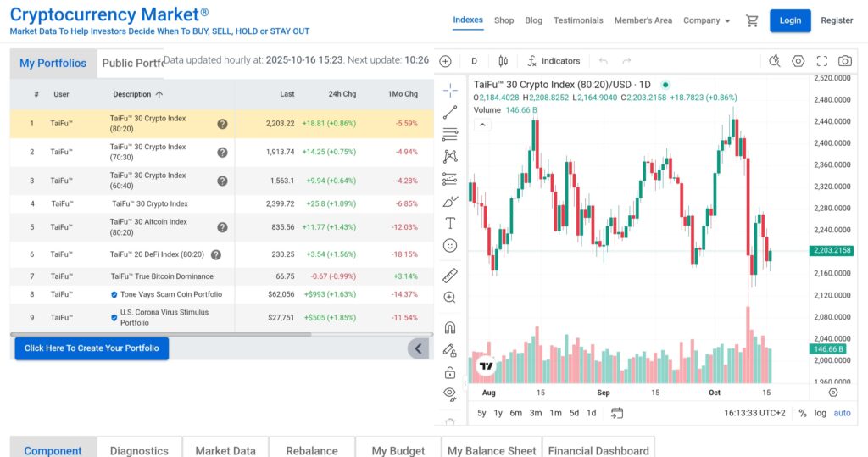The width and height of the screenshot is (868, 457).
Task: Select Tone Vays Scam Coin Portfolio row
Action: [x=221, y=294]
